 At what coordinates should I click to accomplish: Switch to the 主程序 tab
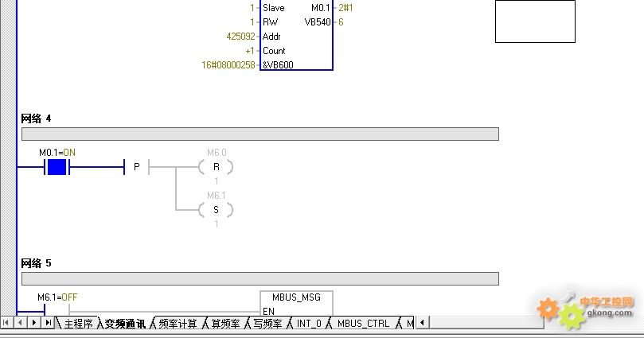(78, 323)
